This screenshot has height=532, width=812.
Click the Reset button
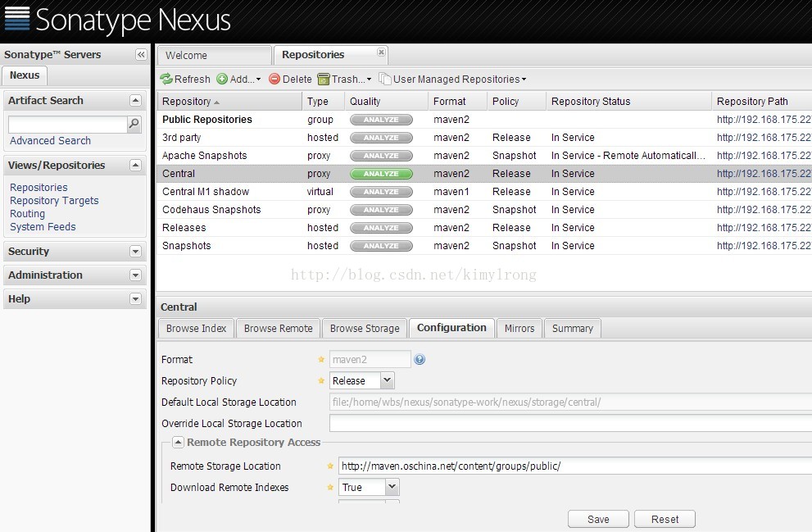point(665,520)
